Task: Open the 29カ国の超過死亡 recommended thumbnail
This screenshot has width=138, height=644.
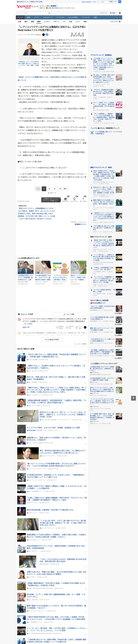Action: (43, 267)
